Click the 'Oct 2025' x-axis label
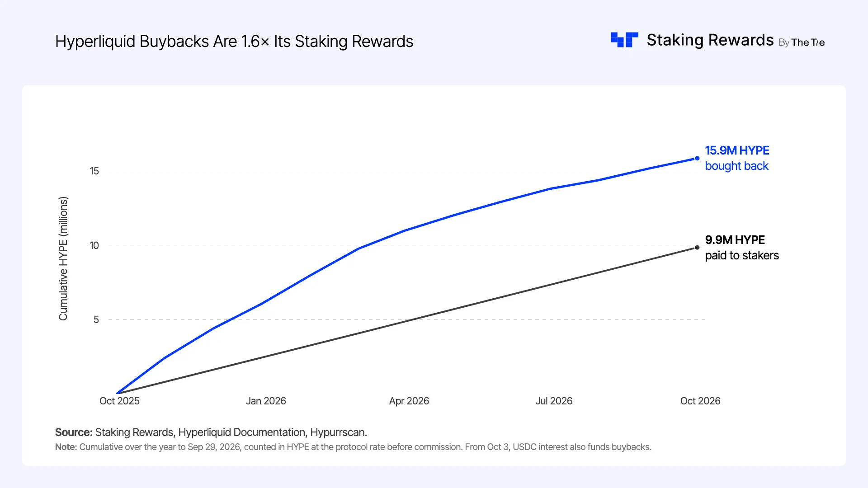Viewport: 868px width, 488px height. click(x=119, y=401)
